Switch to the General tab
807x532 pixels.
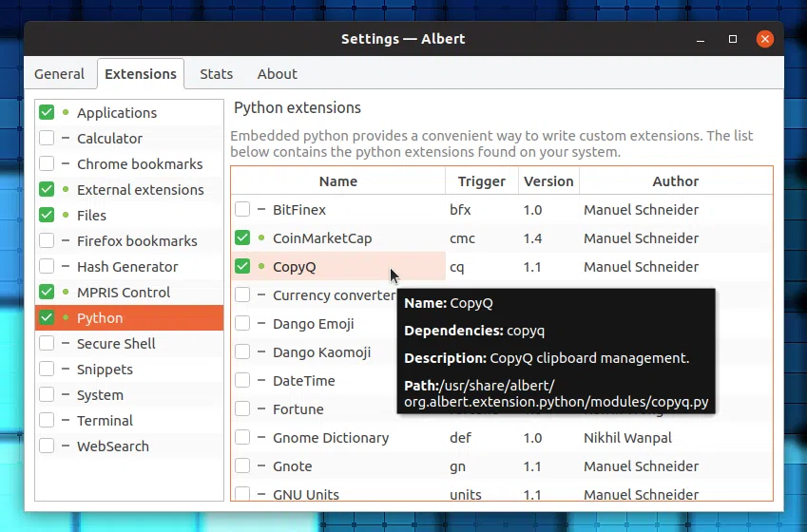[x=59, y=74]
